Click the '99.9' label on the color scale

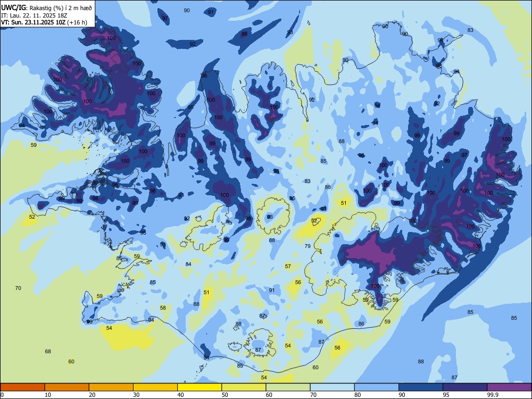[493, 395]
